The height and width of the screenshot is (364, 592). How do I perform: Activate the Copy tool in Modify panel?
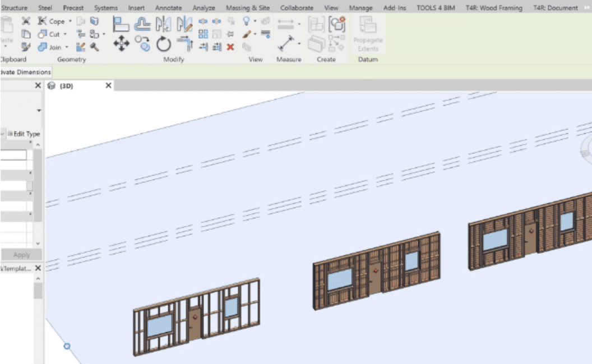click(x=142, y=43)
